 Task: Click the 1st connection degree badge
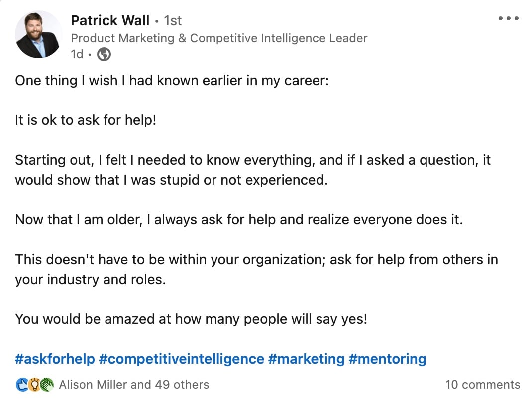[x=173, y=21]
